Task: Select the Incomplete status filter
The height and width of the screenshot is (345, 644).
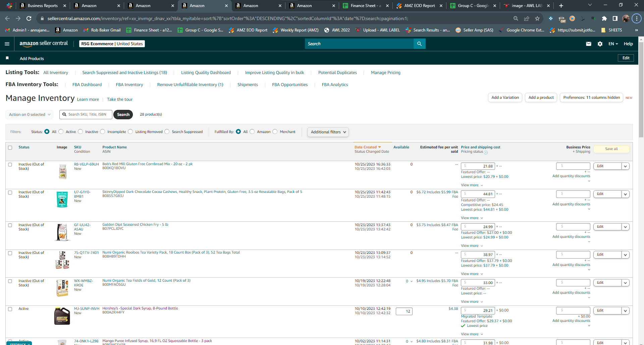Action: point(103,132)
